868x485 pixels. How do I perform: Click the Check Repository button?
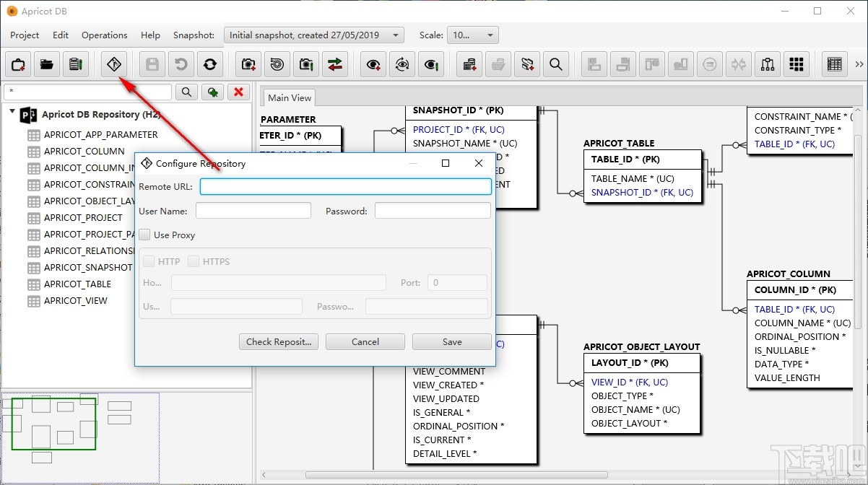click(278, 341)
